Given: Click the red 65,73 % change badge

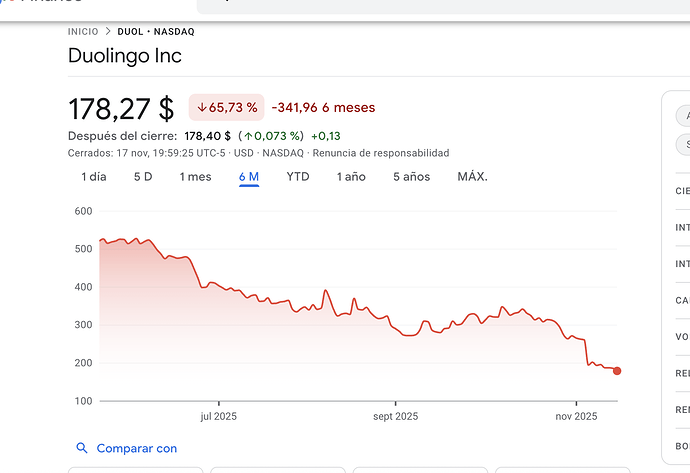Looking at the screenshot, I should coord(227,107).
